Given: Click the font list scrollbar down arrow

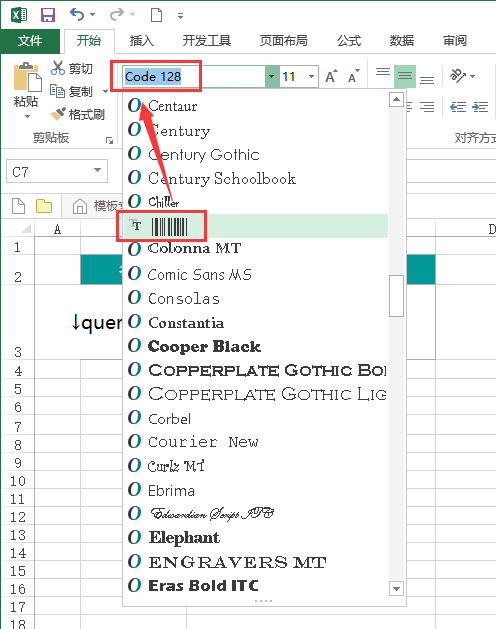Looking at the screenshot, I should [396, 588].
